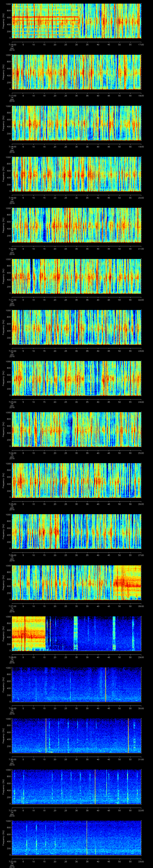Open the spectrogram panel for 7:22:00

point(77,327)
